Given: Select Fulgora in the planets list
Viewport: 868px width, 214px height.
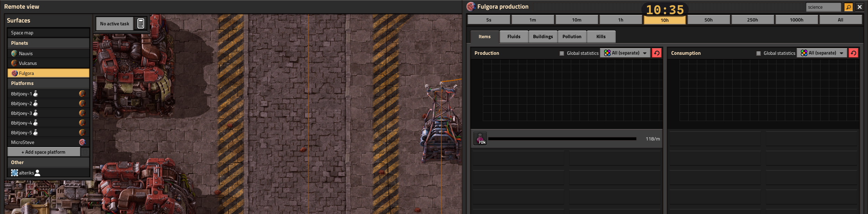Looking at the screenshot, I should (x=48, y=73).
